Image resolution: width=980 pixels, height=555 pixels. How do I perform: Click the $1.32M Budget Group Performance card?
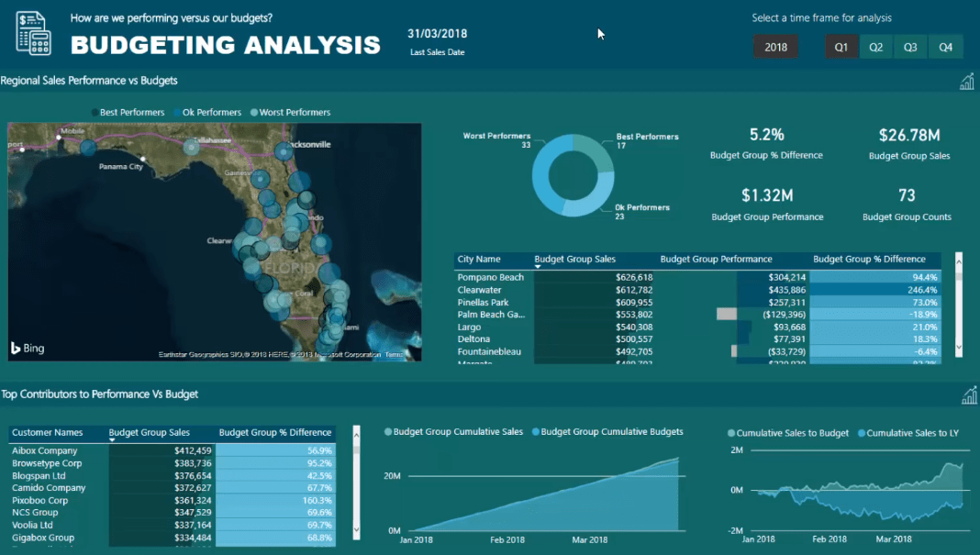(x=767, y=205)
